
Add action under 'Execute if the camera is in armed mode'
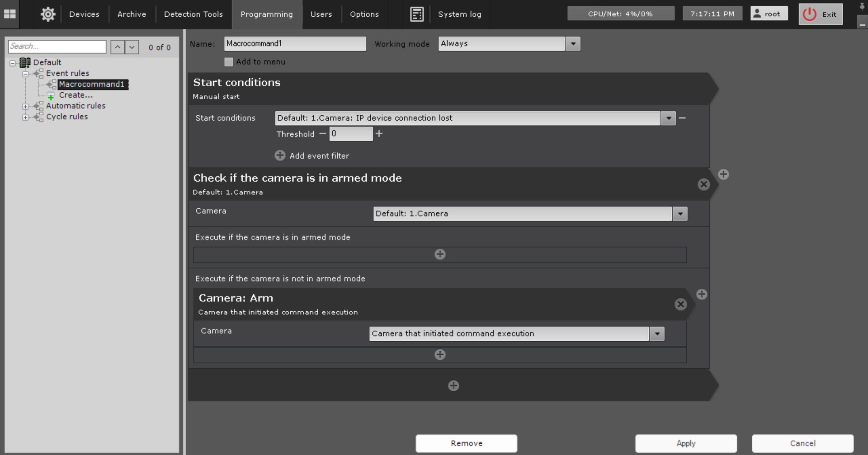[440, 254]
